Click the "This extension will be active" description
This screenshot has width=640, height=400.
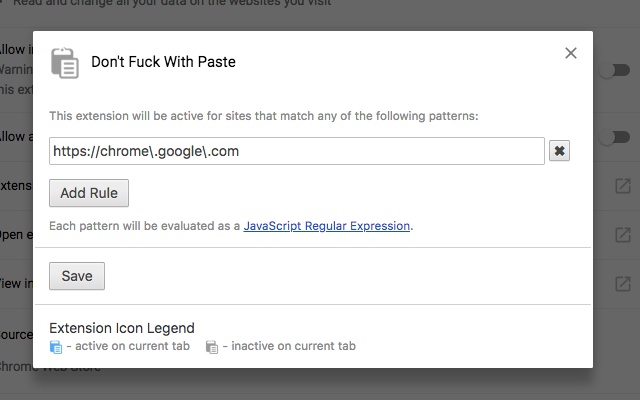(263, 116)
